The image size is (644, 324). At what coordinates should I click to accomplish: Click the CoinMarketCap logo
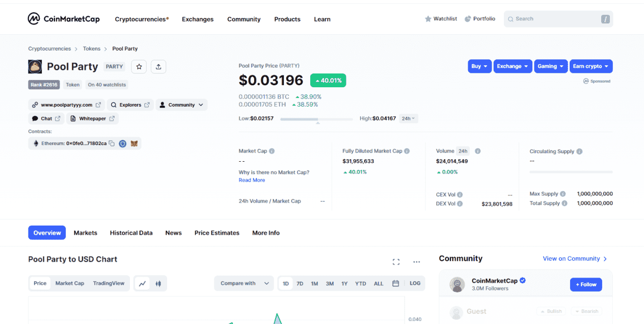click(64, 19)
